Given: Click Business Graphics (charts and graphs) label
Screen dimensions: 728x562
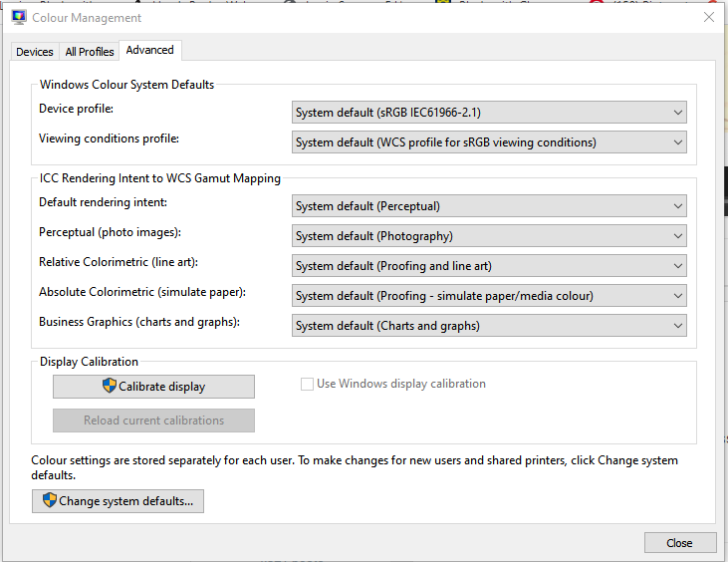Looking at the screenshot, I should click(x=139, y=322).
